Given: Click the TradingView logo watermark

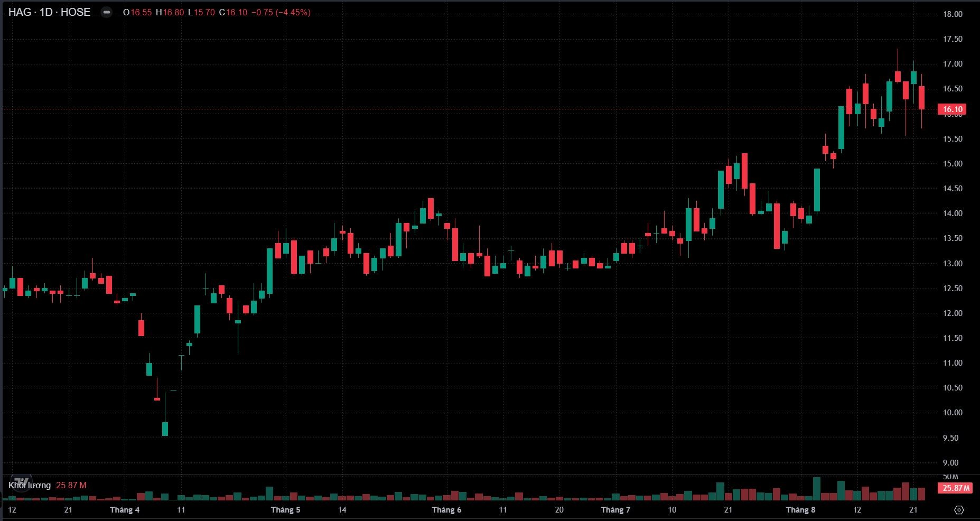Looking at the screenshot, I should click(x=21, y=484).
